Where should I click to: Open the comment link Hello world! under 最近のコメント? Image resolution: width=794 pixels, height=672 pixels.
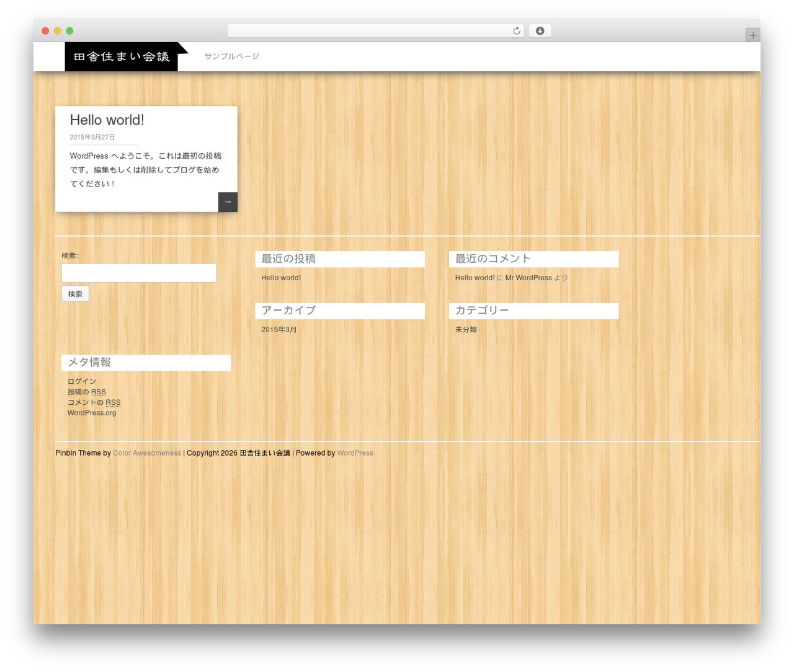(x=475, y=278)
